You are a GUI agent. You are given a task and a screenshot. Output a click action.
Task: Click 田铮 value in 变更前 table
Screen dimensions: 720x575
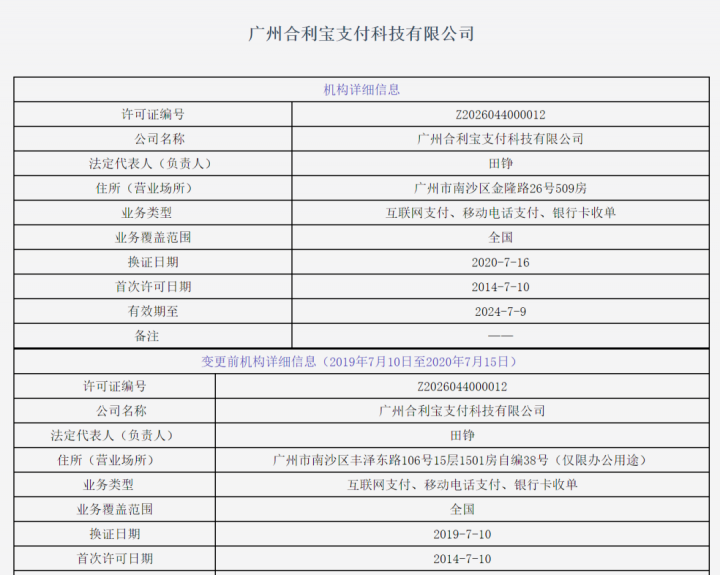(x=462, y=435)
